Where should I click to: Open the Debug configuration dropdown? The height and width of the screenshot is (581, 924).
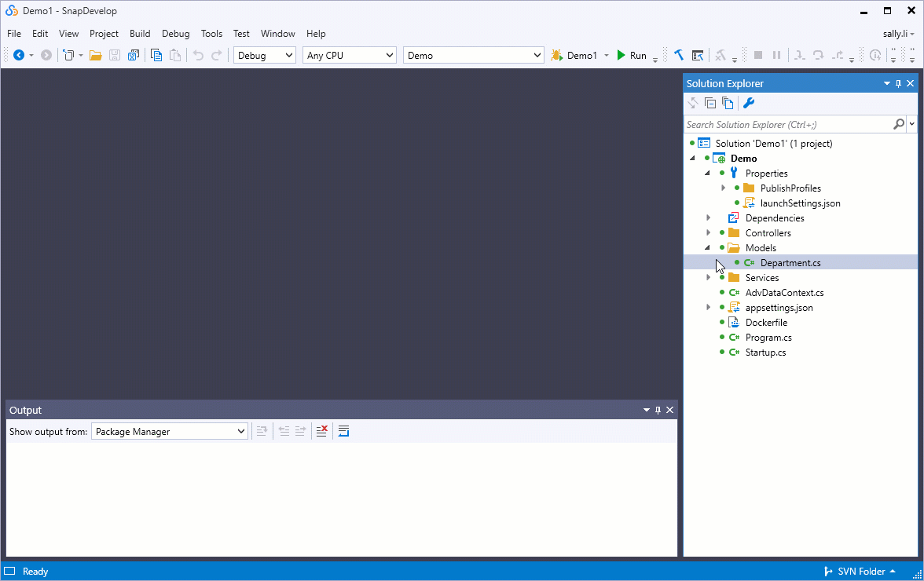coord(265,55)
